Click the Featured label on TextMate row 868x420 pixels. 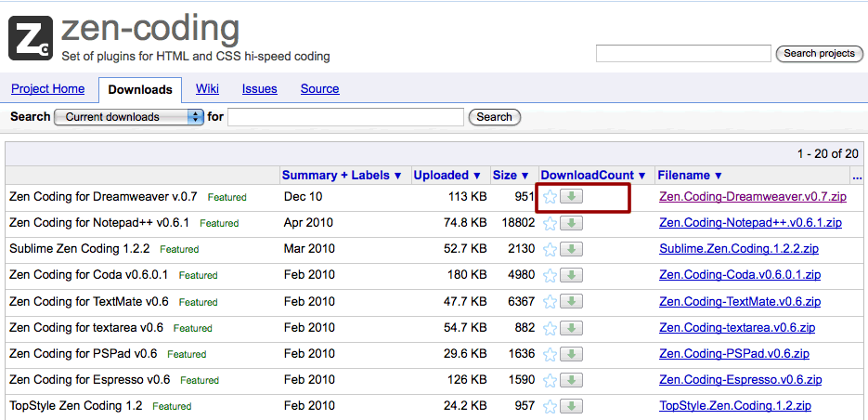click(x=198, y=302)
